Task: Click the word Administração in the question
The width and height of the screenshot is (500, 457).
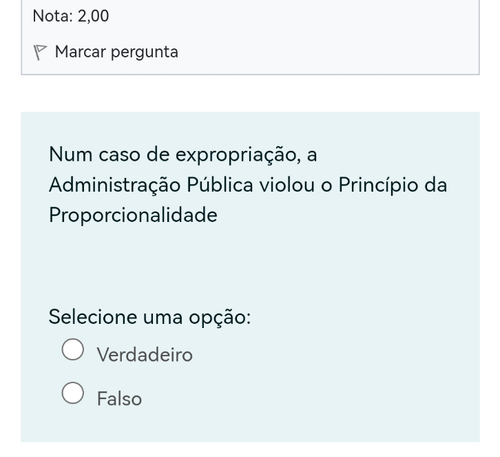Action: click(115, 185)
